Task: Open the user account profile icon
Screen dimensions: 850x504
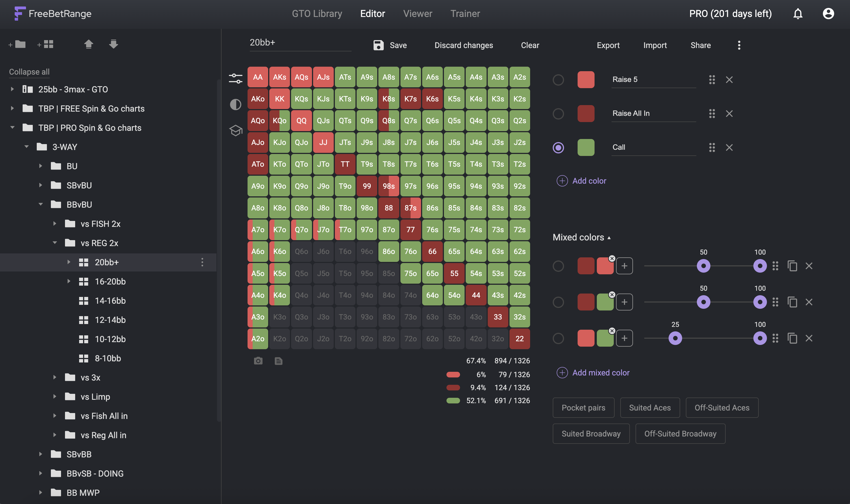Action: pos(828,14)
